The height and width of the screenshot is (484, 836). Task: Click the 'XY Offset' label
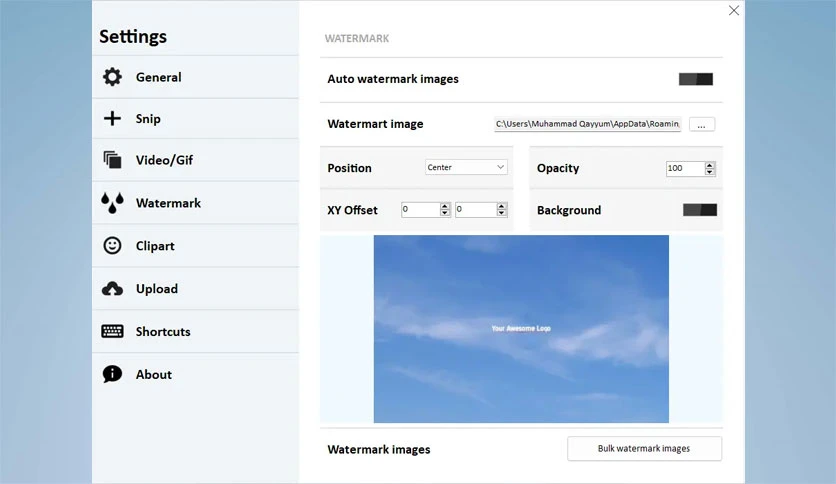point(352,210)
